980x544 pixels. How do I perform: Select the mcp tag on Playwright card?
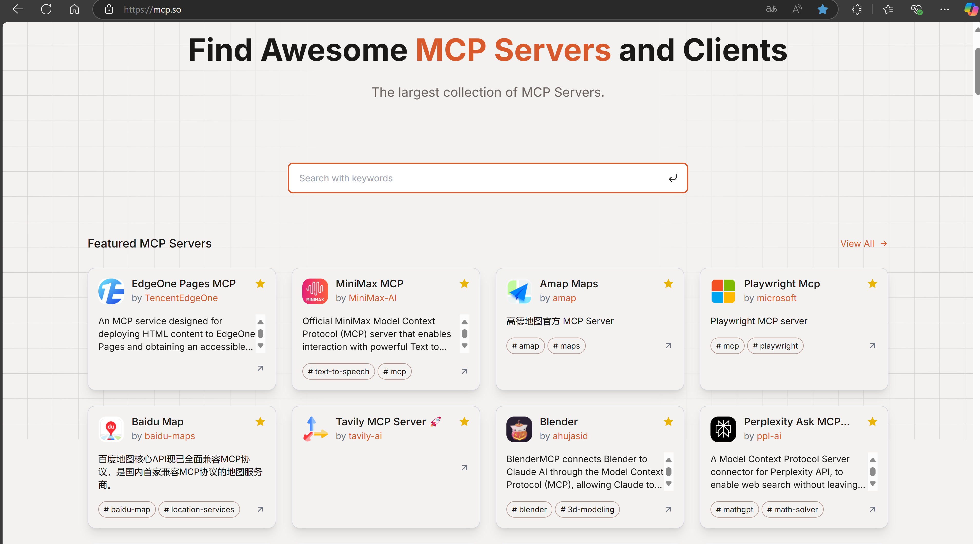click(x=727, y=346)
